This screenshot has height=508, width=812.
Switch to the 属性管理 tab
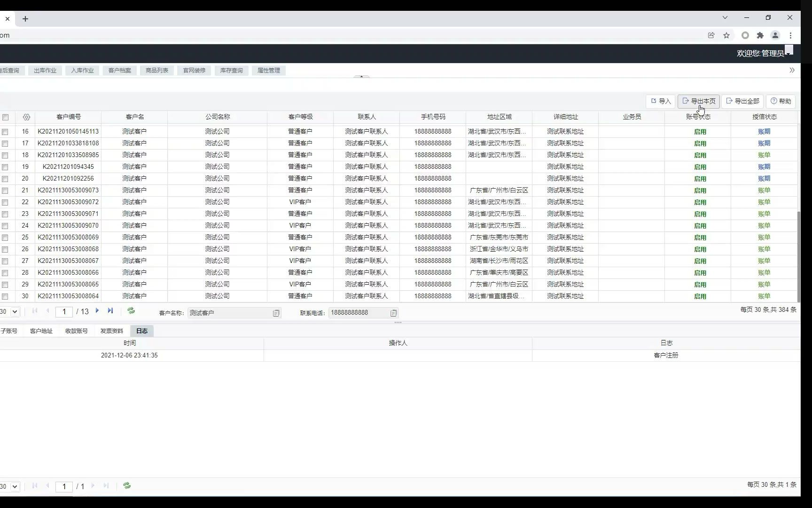269,71
